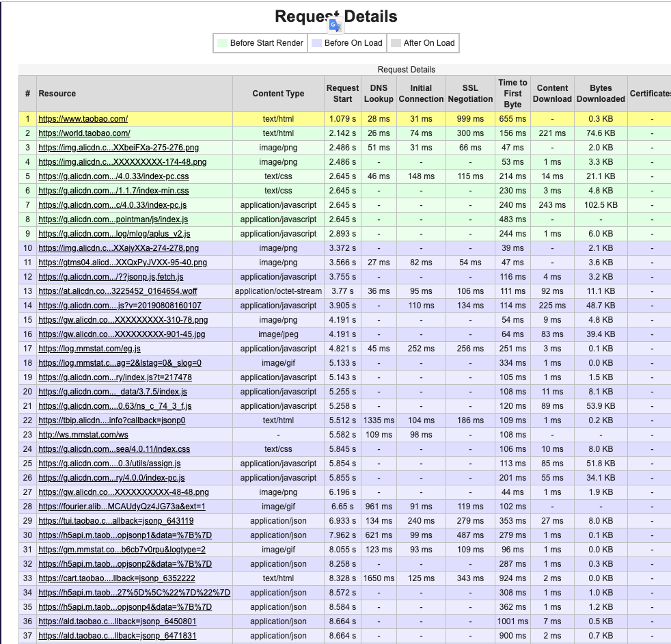
Task: Open the 4.0.33/index-pc.css link
Action: pos(113,176)
